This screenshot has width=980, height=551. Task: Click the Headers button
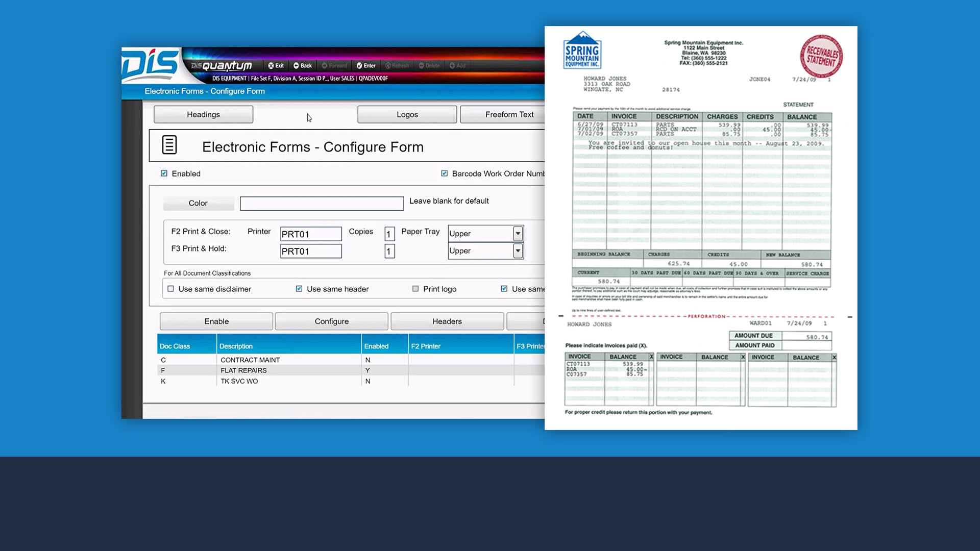coord(447,321)
